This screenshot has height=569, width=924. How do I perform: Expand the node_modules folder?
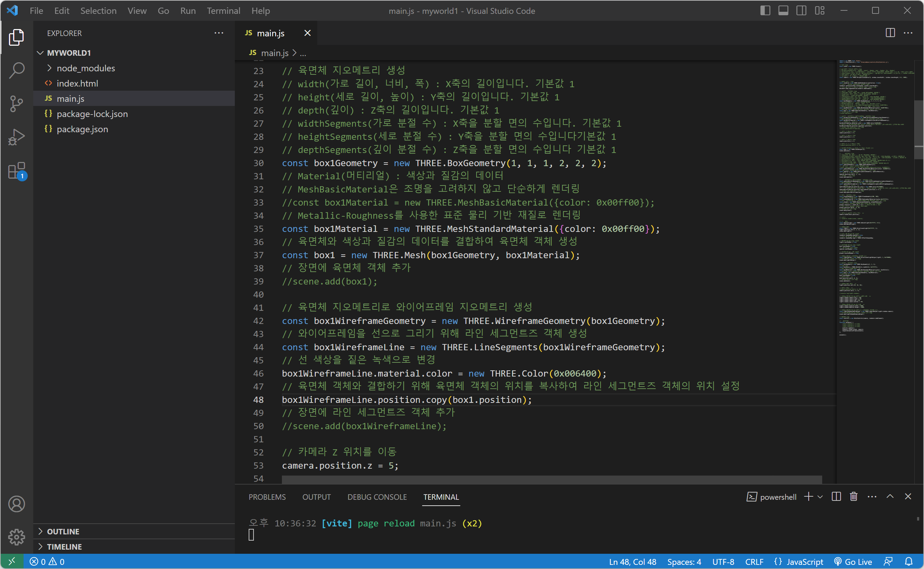click(86, 68)
